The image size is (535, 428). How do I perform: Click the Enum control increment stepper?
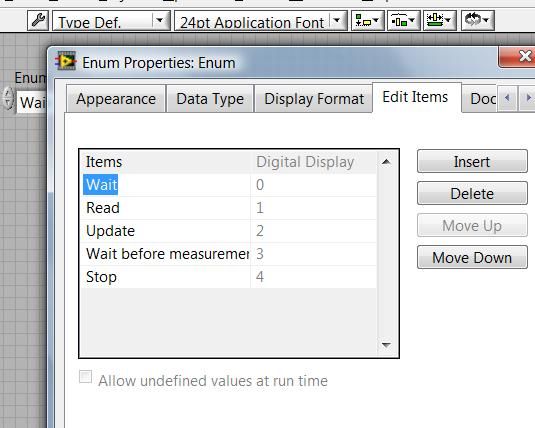click(8, 93)
